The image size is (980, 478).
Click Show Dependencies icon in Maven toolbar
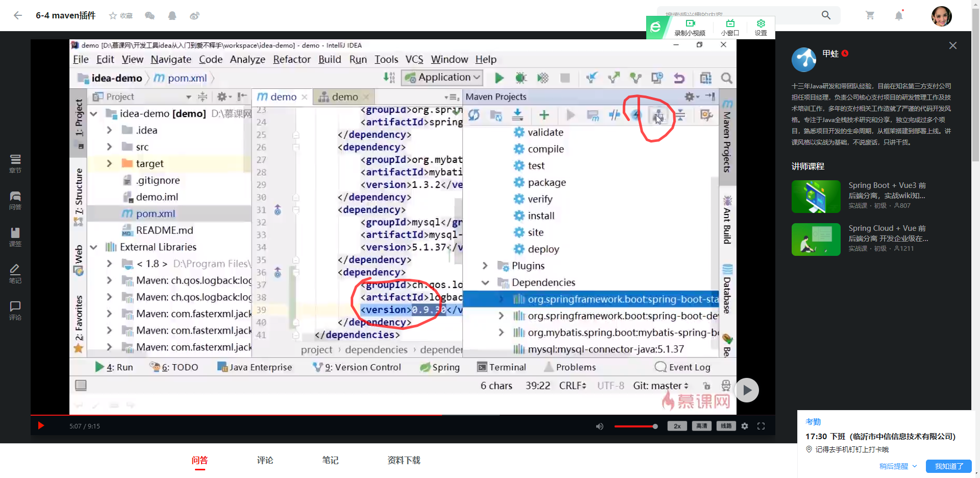pos(658,115)
